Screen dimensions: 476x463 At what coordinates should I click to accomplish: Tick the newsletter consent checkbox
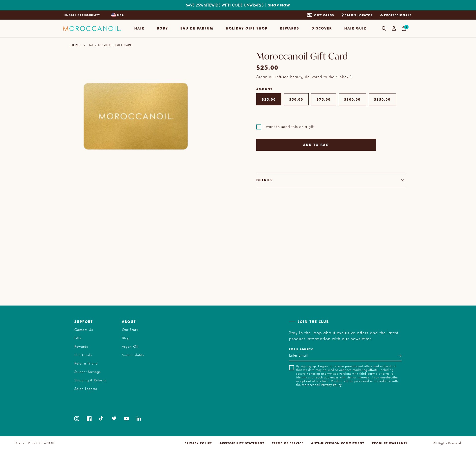[292, 368]
